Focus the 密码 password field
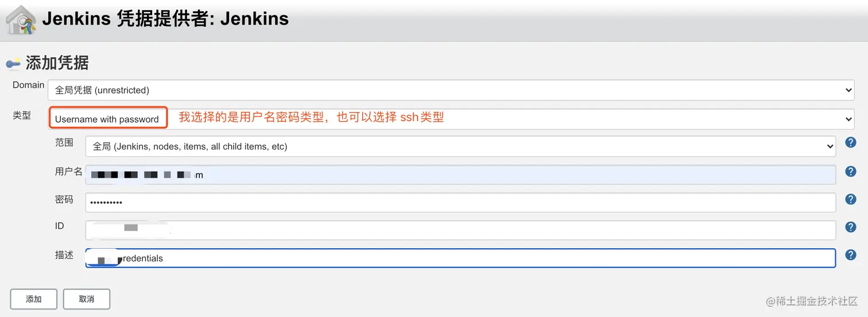868x317 pixels. (x=460, y=202)
